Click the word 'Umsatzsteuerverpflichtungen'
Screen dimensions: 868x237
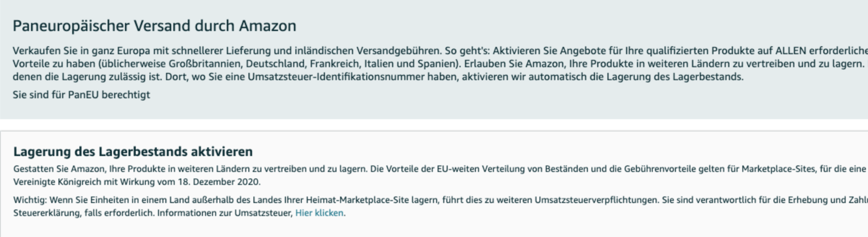click(596, 200)
